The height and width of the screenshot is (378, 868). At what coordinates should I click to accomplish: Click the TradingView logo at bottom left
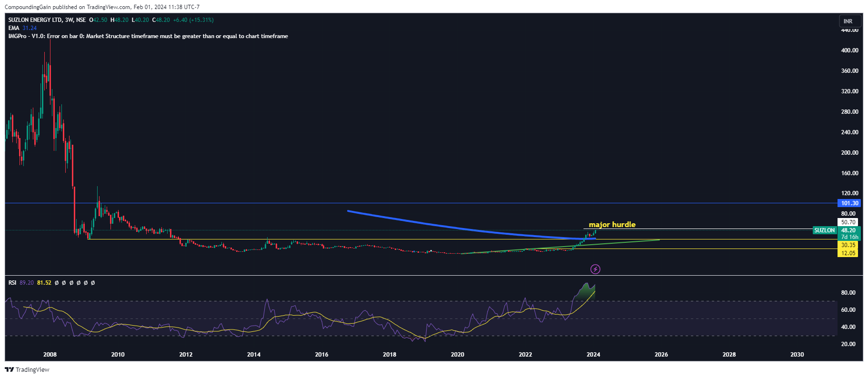tap(27, 369)
